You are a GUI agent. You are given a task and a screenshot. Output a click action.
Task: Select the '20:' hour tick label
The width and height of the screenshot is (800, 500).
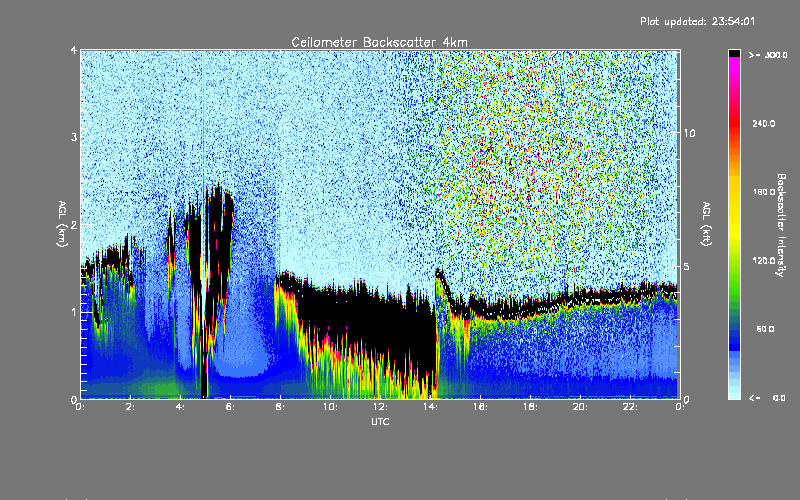pos(580,407)
